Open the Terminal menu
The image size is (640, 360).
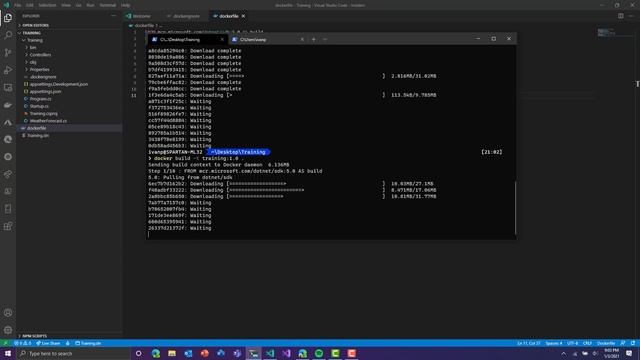(108, 5)
